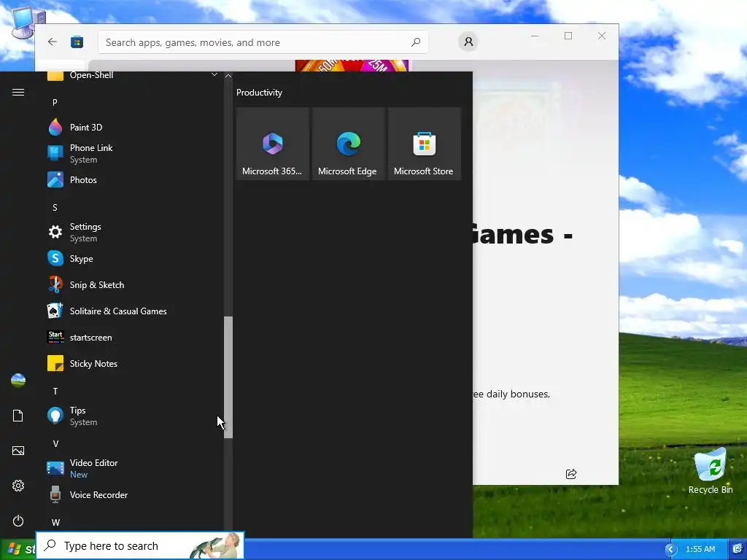Click the Microsoft Store home logo icon
Screen dimensions: 747x560
pos(77,42)
